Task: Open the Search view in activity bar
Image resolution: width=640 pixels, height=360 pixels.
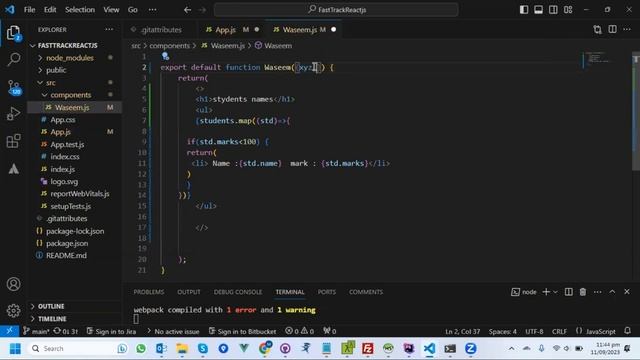Action: click(13, 59)
